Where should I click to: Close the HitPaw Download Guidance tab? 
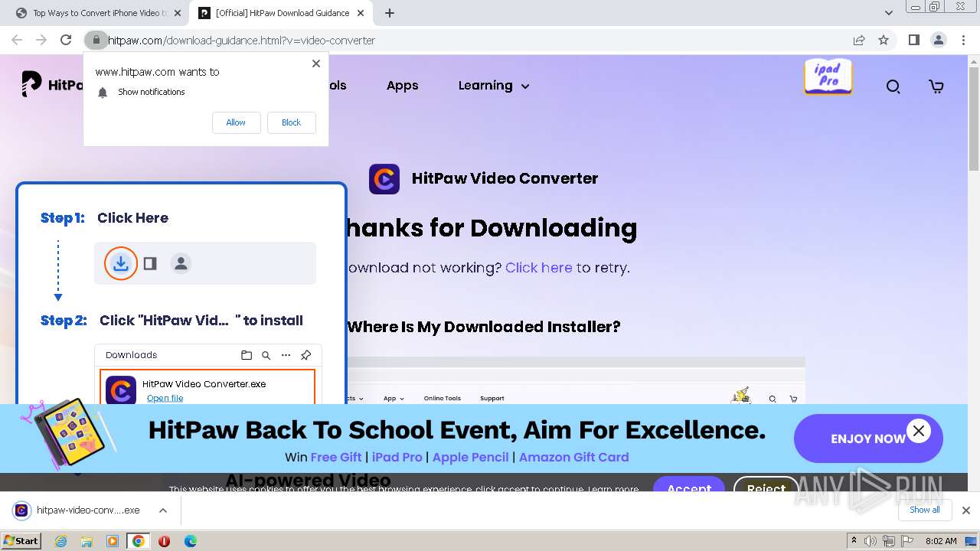361,13
